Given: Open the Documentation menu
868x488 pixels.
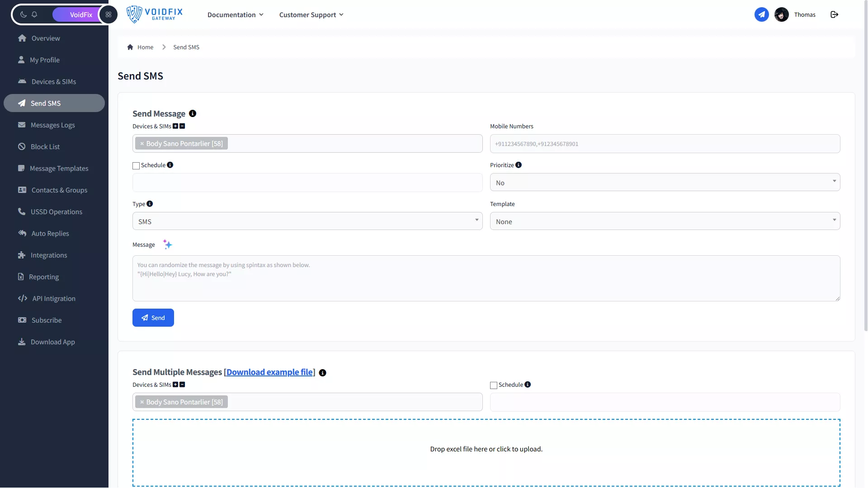Looking at the screenshot, I should [235, 15].
